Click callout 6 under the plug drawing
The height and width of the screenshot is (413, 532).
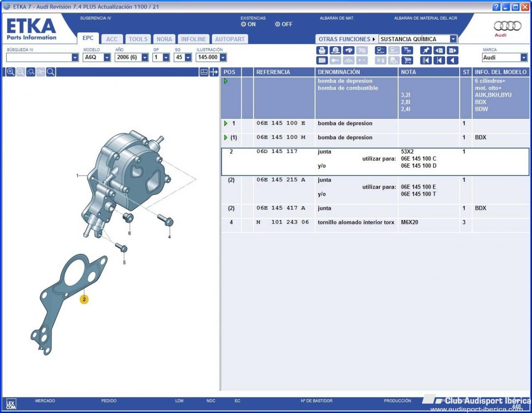coord(129,233)
